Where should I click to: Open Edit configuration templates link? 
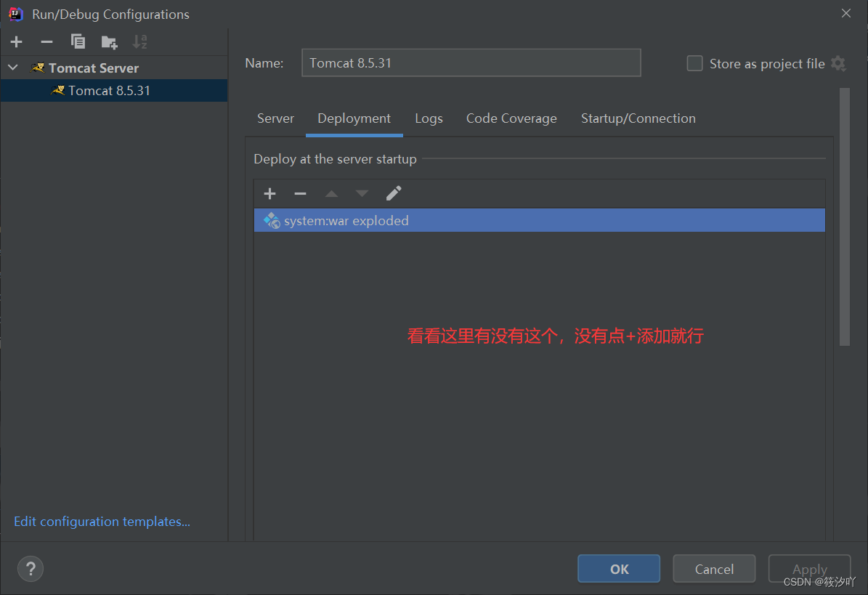(102, 522)
